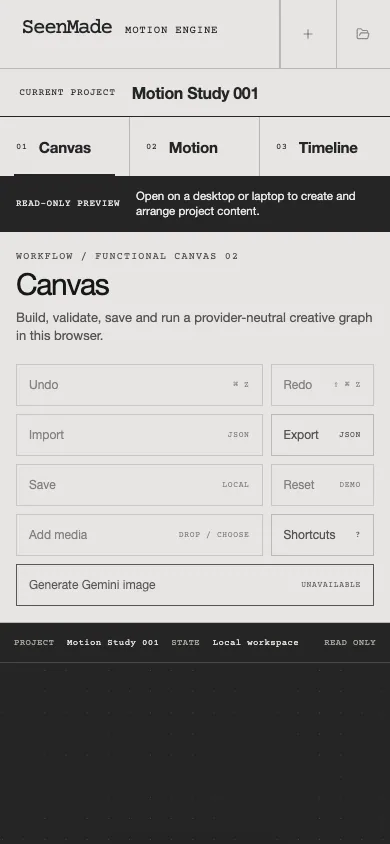
Task: Click Save local button
Action: point(139,485)
